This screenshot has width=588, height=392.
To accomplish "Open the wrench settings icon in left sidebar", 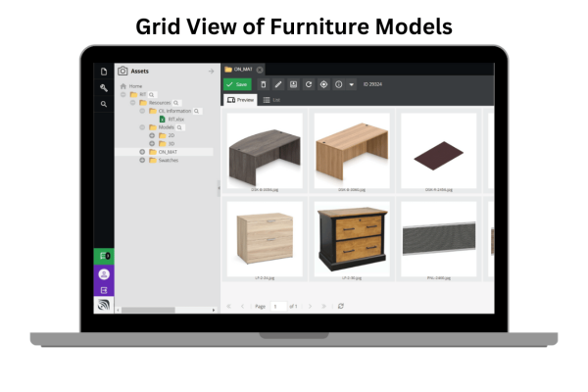I will (103, 87).
